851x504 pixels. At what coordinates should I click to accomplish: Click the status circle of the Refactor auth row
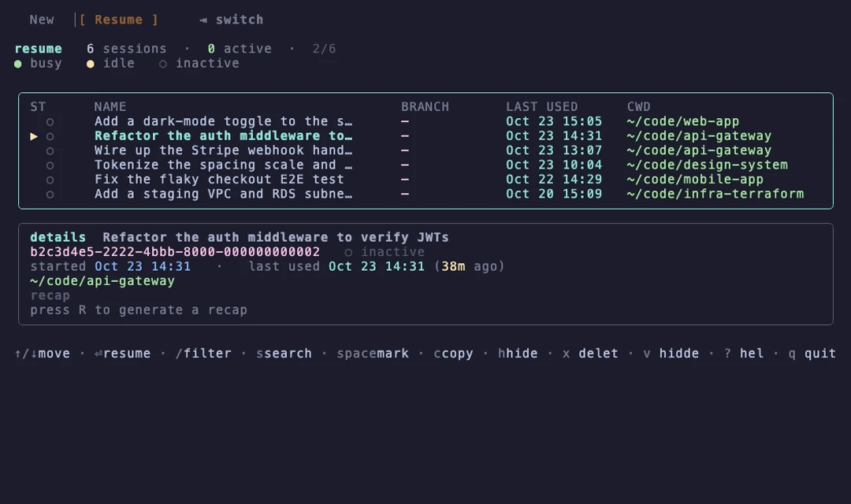click(50, 137)
